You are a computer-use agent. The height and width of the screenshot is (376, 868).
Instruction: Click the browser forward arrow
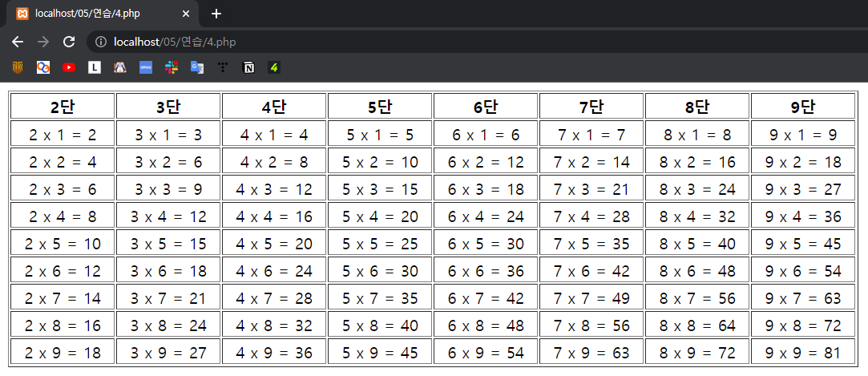coord(43,42)
